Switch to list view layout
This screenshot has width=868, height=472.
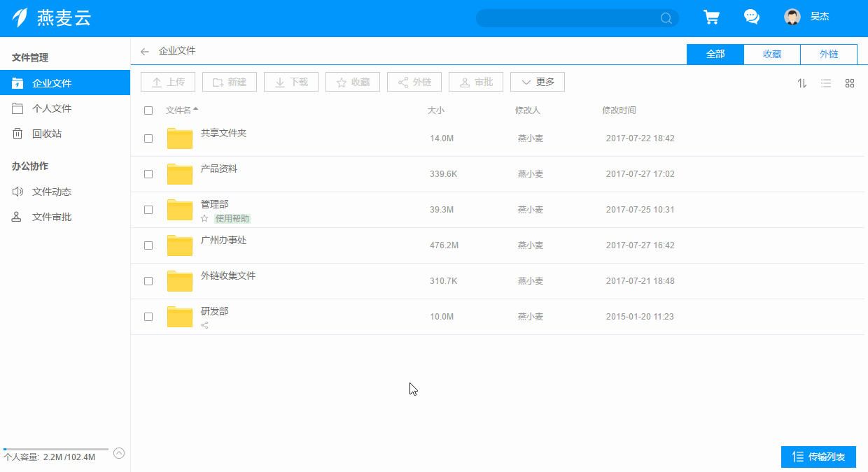point(826,83)
